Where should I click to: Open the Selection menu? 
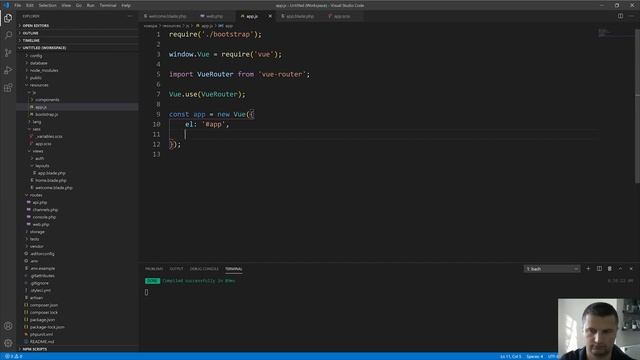point(47,5)
